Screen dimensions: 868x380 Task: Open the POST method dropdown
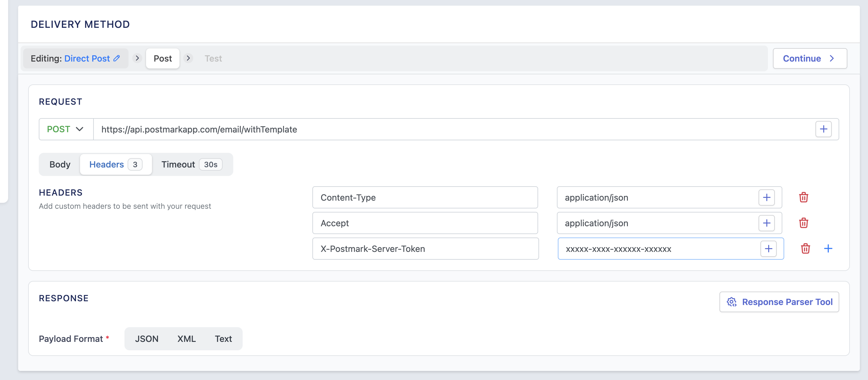click(66, 129)
